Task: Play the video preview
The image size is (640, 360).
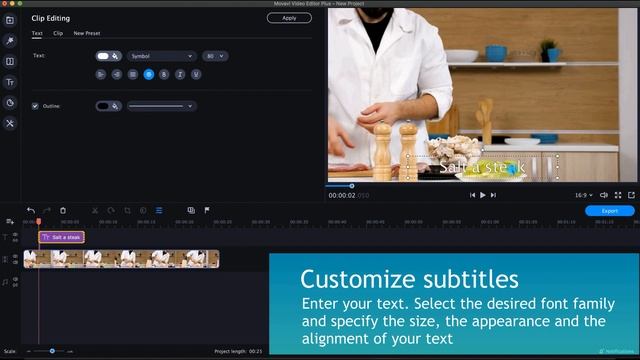Action: click(x=483, y=195)
